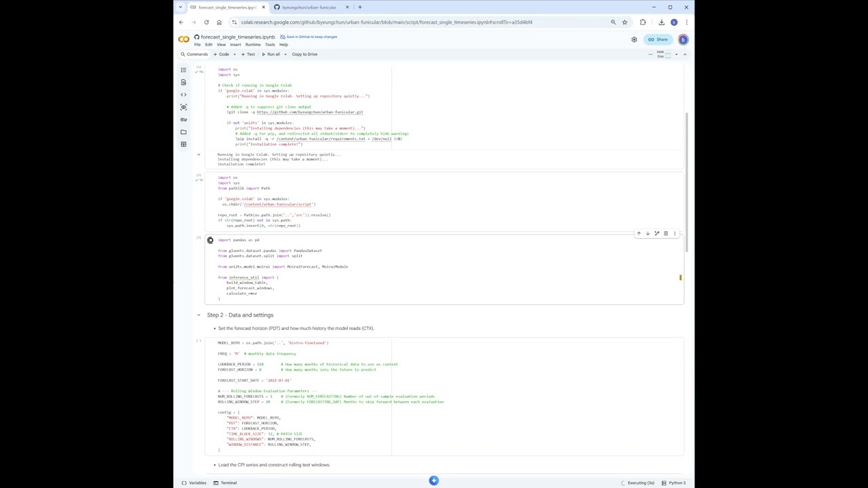Image resolution: width=868 pixels, height=488 pixels.
Task: Click the Python 3 runtime status
Action: pos(674,483)
